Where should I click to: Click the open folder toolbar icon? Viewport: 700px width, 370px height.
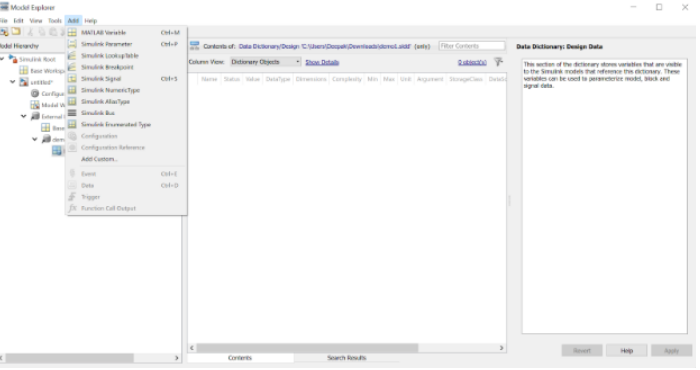coord(16,32)
